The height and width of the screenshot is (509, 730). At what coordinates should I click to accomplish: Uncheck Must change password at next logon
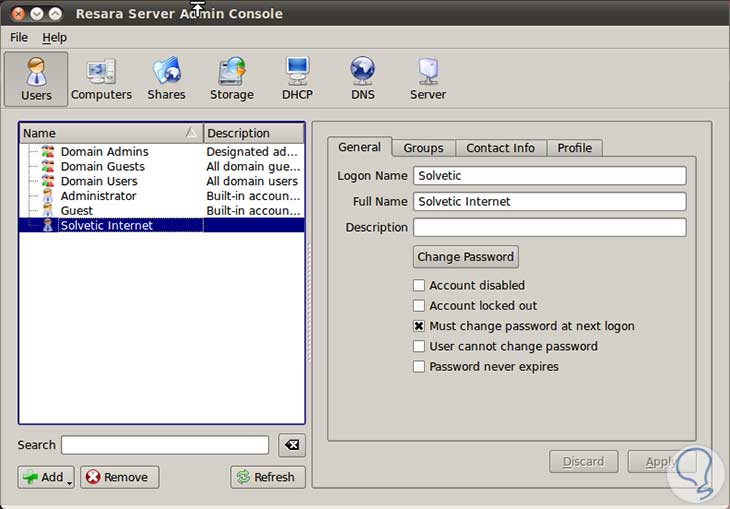pos(420,326)
